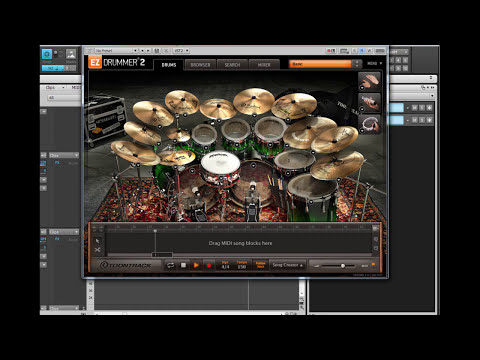This screenshot has width=480, height=360.
Task: Open the All filter field in the track pane
Action: 64,98
